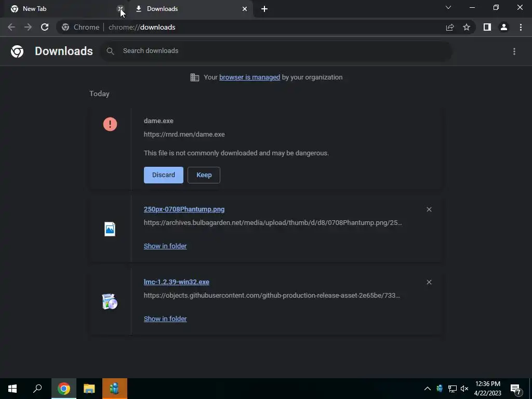
Task: Remove lmc-1.2.39-win32.exe from list
Action: [429, 282]
